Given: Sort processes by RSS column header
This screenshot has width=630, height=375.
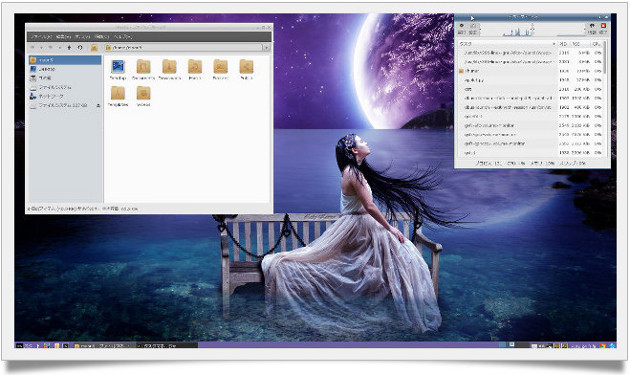Looking at the screenshot, I should [580, 44].
